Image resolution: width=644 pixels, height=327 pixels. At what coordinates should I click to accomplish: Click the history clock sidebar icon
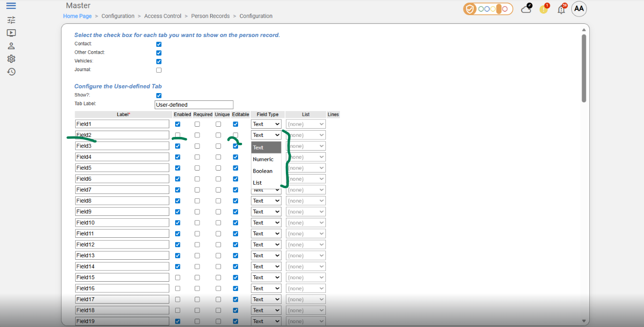(11, 72)
